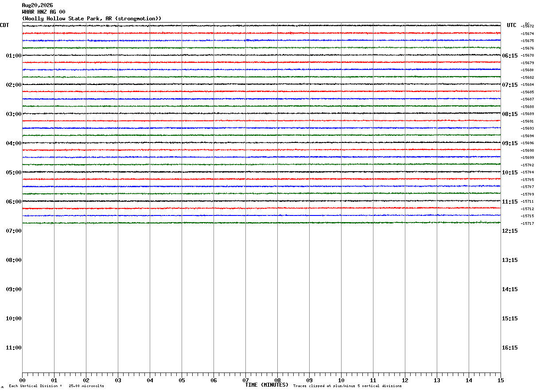Click the 14:15 UTC time label
This screenshot has width=536, height=392.
pos(510,289)
